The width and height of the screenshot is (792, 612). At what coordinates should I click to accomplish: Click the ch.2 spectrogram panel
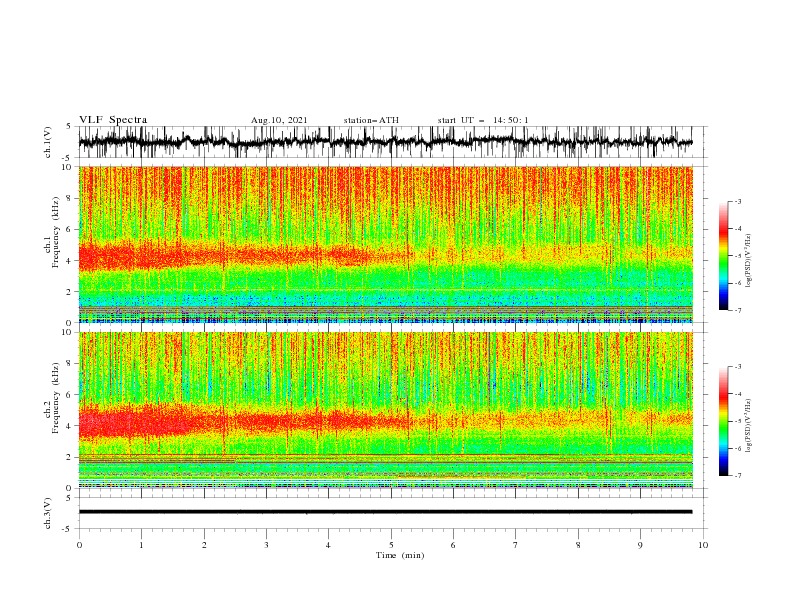385,410
